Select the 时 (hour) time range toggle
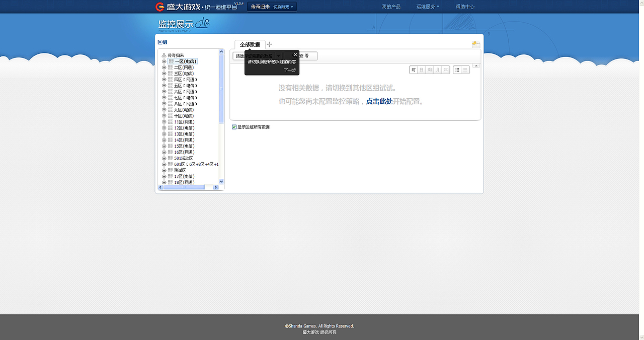 click(414, 70)
